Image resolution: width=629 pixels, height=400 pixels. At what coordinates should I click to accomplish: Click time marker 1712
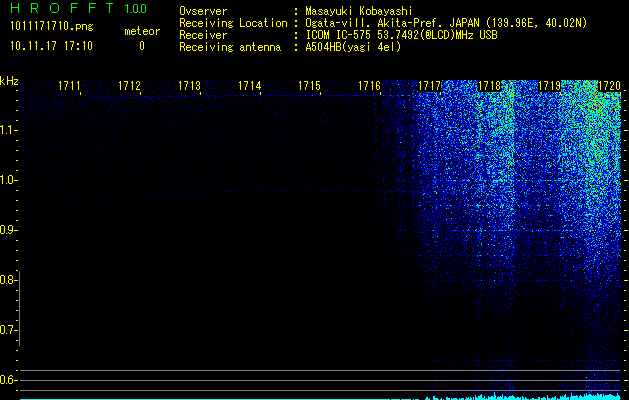pos(129,86)
